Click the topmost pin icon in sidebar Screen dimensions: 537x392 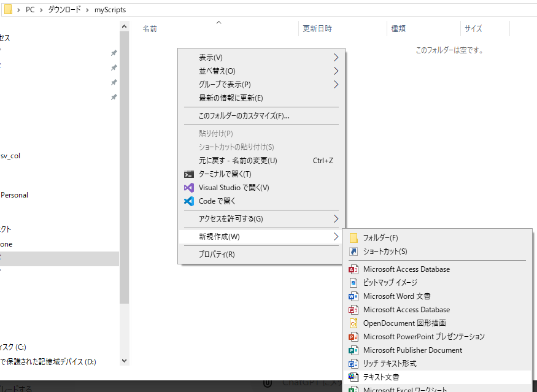(114, 53)
